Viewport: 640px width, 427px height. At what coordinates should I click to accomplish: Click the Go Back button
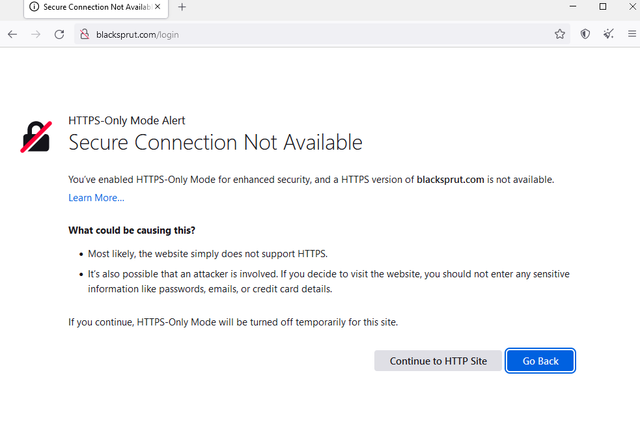(x=540, y=361)
